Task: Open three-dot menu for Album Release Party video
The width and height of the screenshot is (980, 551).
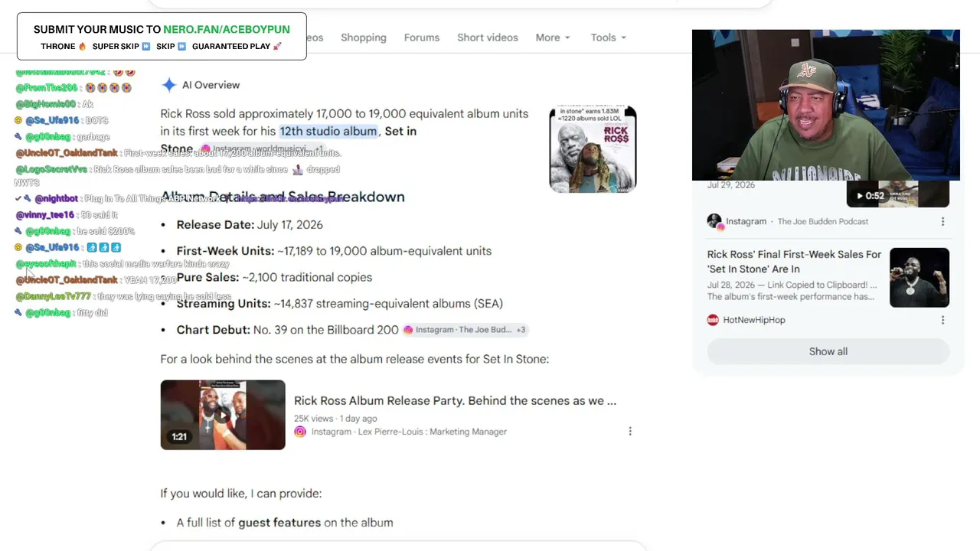Action: [630, 431]
